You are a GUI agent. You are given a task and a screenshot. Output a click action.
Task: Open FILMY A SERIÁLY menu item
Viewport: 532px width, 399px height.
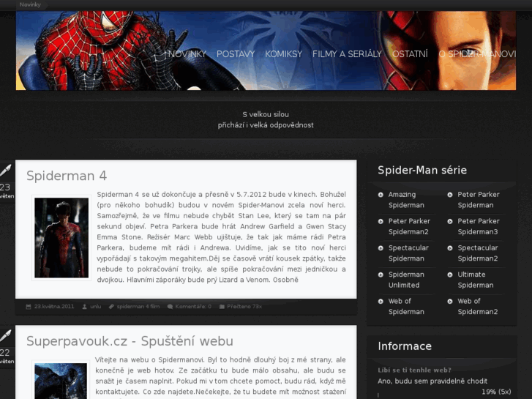(x=347, y=54)
